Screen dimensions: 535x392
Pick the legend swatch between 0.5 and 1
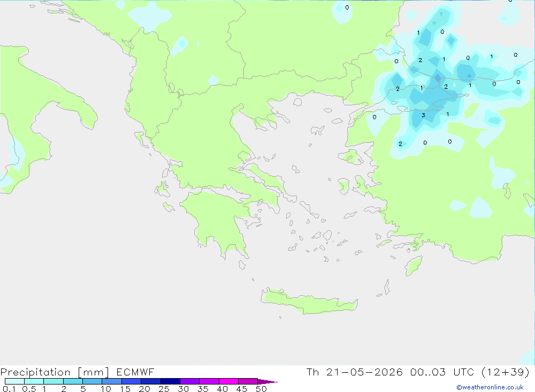[34, 381]
